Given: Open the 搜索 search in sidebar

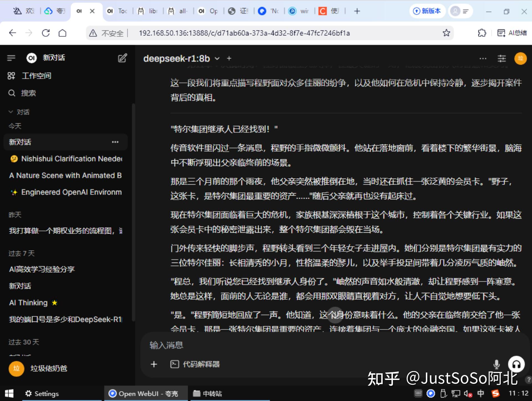Looking at the screenshot, I should pyautogui.click(x=29, y=93).
